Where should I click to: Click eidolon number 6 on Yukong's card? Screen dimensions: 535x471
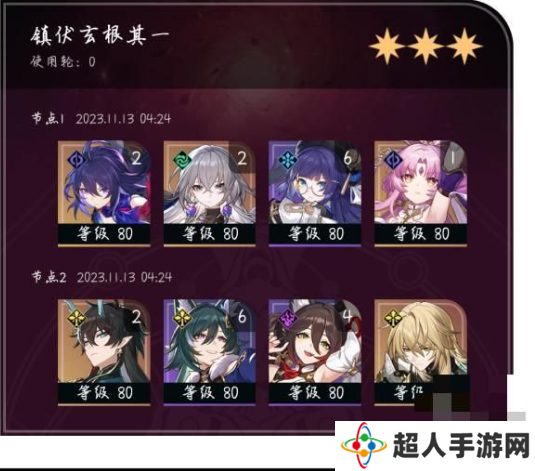tap(242, 317)
